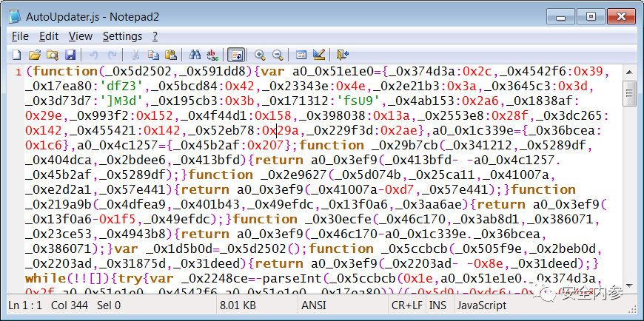
Task: Open Replace with the ab-ac icon
Action: (x=212, y=54)
